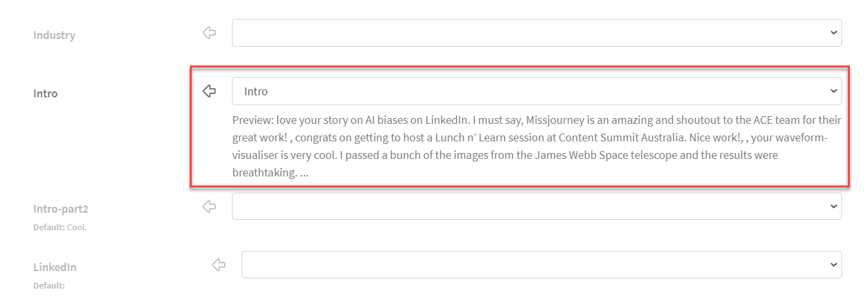Click the chevron on the Intro select box
This screenshot has height=297, width=868.
point(833,91)
